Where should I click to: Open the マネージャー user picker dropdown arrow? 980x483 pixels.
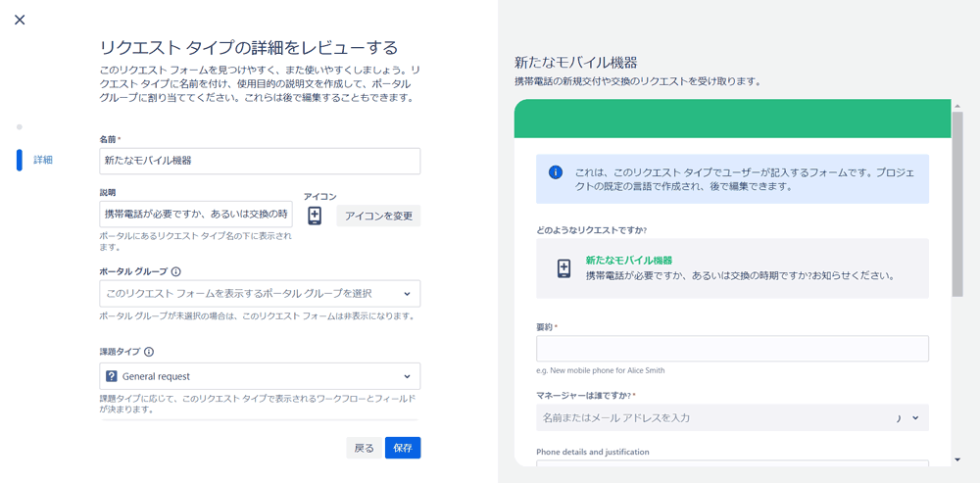coord(915,418)
